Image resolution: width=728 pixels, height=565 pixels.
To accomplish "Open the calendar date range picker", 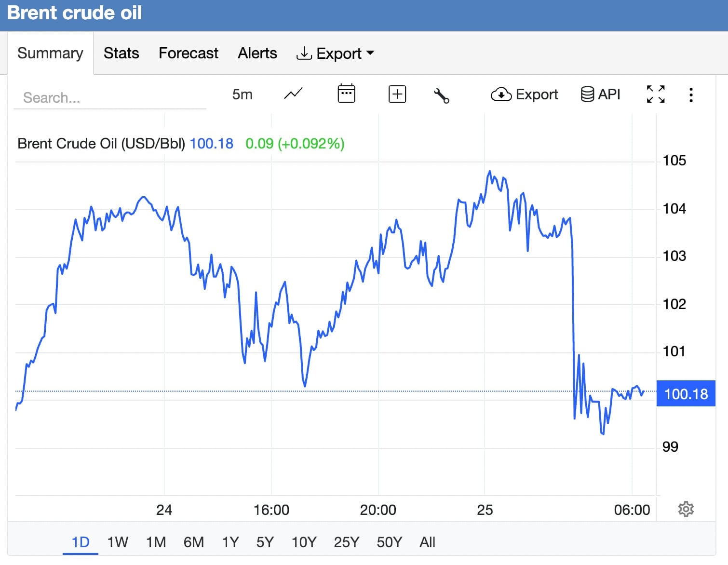I will click(346, 94).
